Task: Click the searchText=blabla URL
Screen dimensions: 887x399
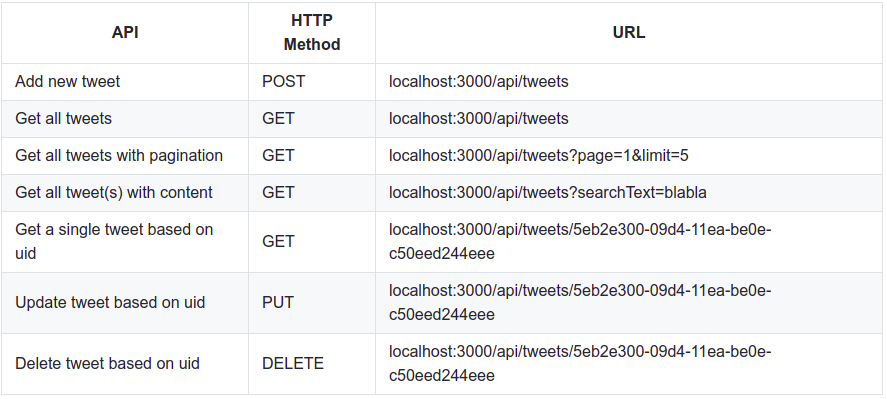Action: (548, 193)
